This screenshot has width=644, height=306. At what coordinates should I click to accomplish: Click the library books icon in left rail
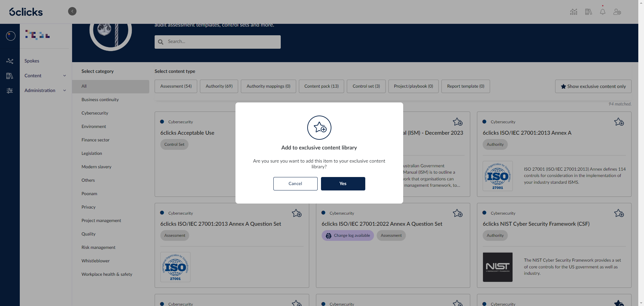point(10,76)
